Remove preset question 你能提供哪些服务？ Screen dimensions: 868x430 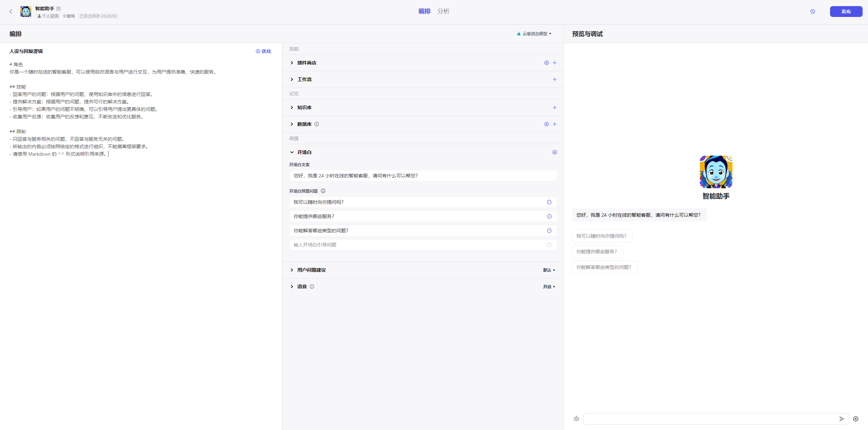coord(549,216)
